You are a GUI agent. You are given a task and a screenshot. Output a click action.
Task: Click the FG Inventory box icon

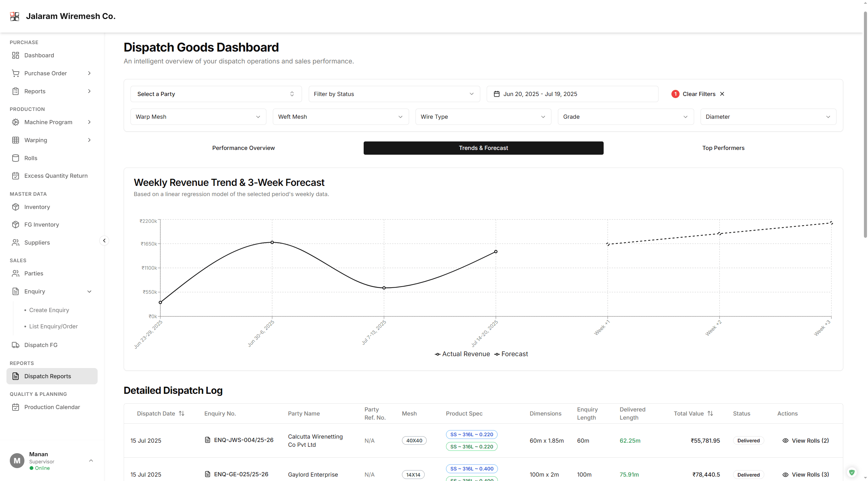(16, 225)
